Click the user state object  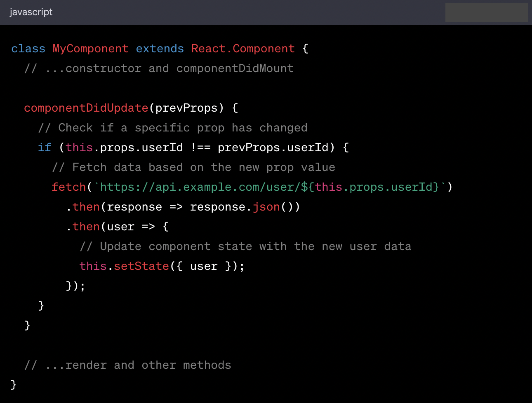pyautogui.click(x=204, y=266)
